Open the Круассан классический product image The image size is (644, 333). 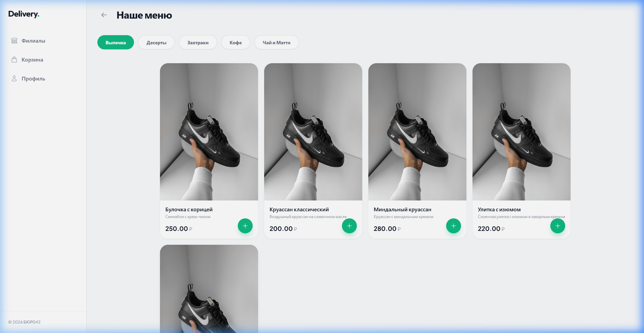313,132
